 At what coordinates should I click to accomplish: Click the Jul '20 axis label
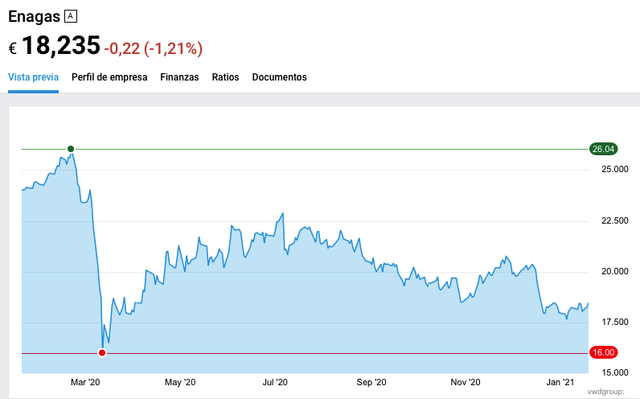click(x=275, y=382)
